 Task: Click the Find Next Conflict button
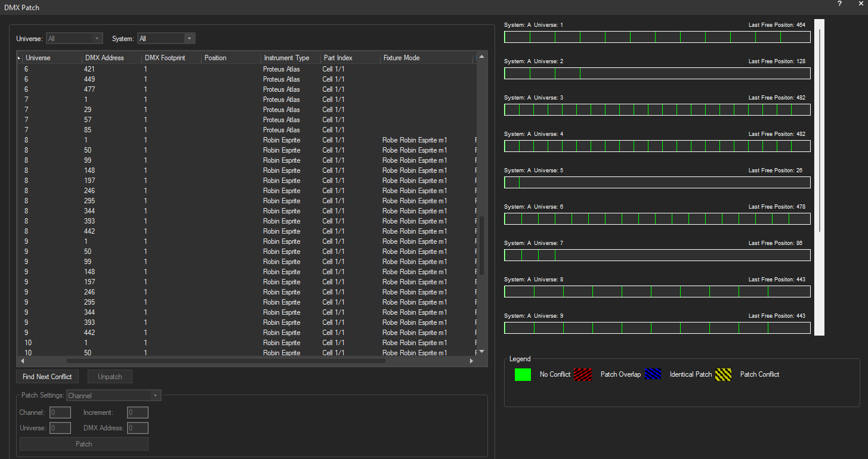[47, 377]
